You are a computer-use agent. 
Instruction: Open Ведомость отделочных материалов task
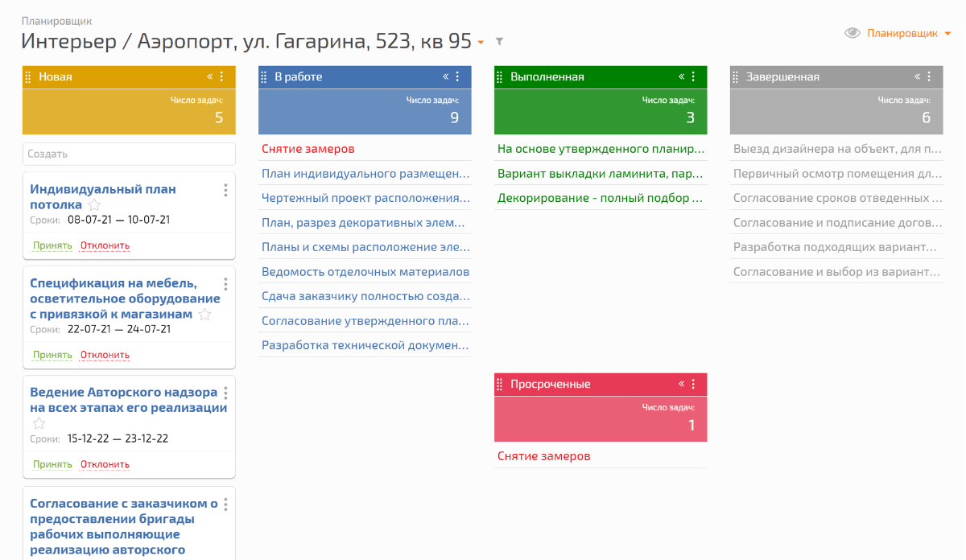tap(365, 272)
